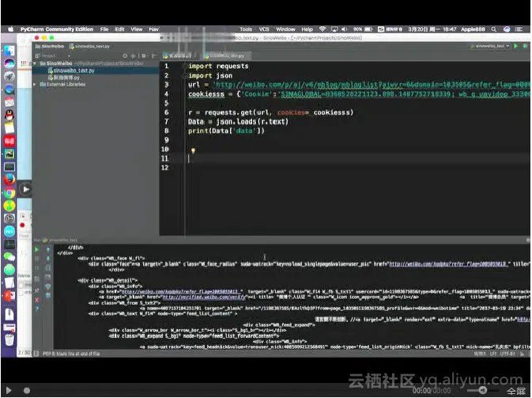Click the video progress bar knob

coord(27,391)
